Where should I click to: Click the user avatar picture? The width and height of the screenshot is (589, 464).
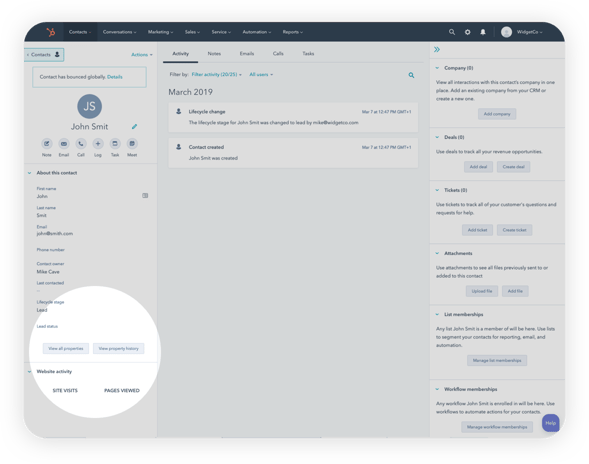506,32
